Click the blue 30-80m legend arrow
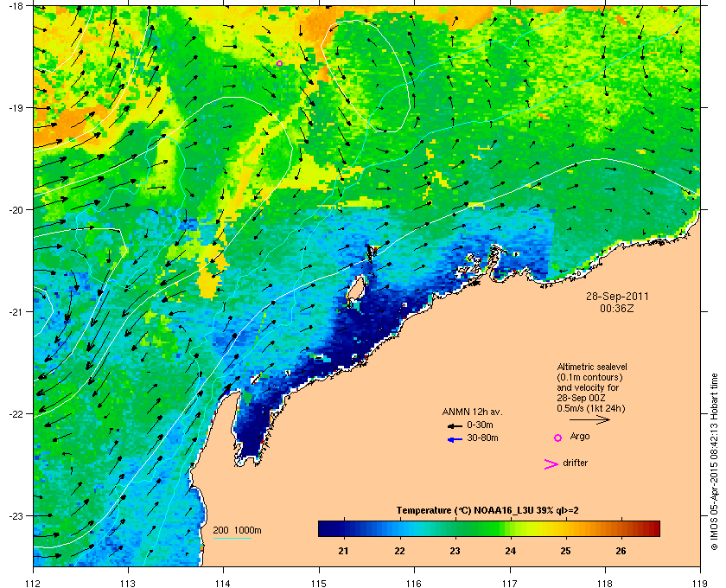The height and width of the screenshot is (588, 726). [455, 439]
